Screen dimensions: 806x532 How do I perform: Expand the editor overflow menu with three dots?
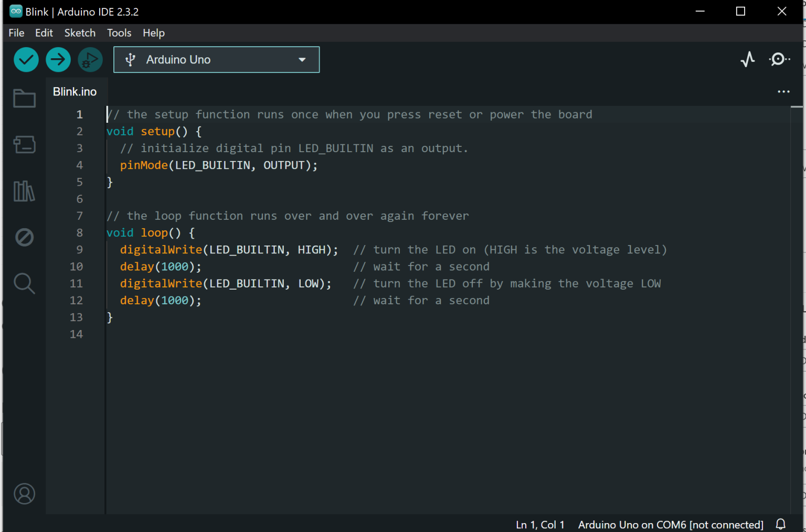coord(783,91)
